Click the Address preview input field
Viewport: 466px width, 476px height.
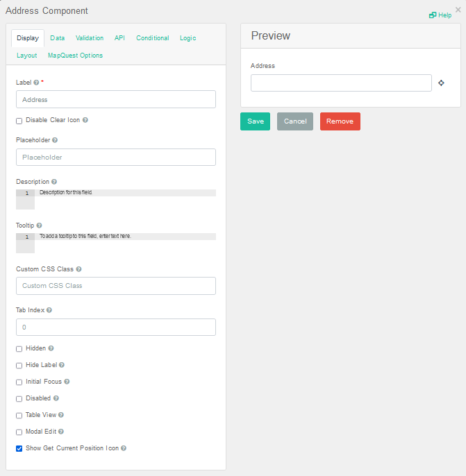(341, 83)
